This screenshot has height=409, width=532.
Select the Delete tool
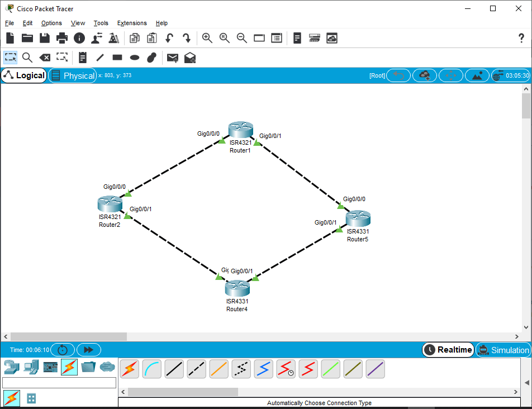tap(45, 58)
